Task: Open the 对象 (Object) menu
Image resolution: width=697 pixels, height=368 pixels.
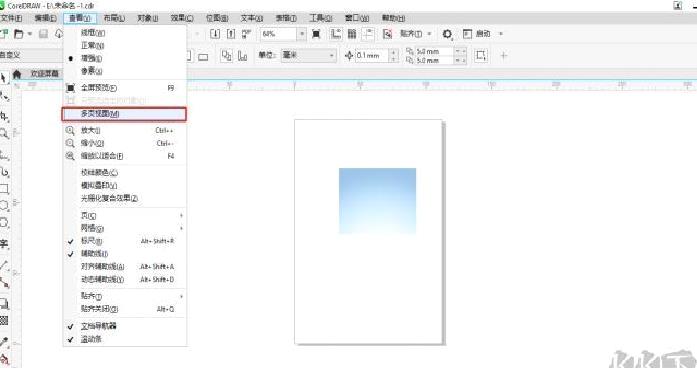Action: pyautogui.click(x=148, y=18)
